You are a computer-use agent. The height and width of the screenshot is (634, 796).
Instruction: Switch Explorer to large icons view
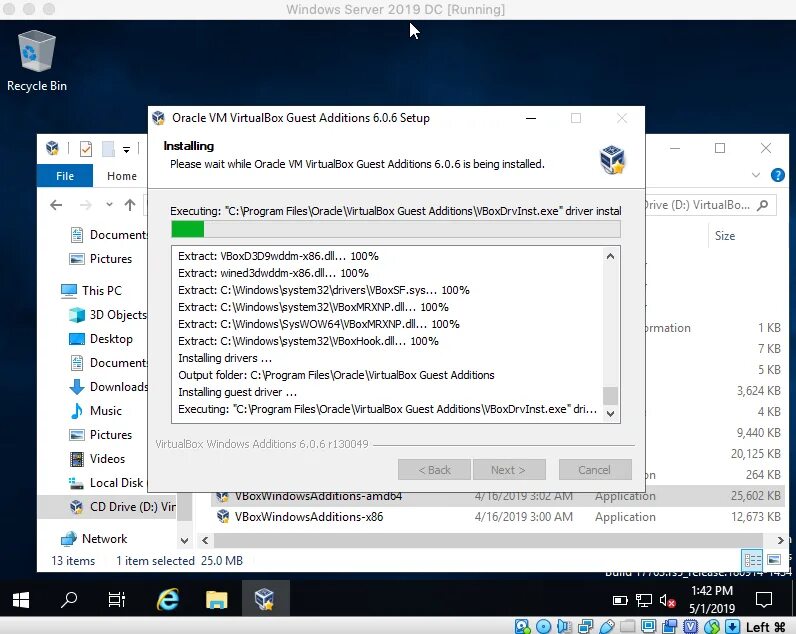tap(774, 560)
